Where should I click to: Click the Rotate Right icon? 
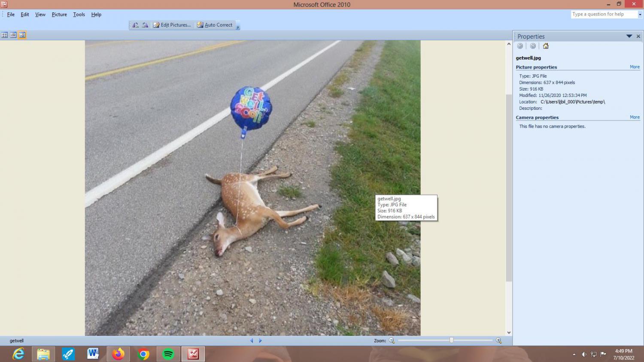145,25
